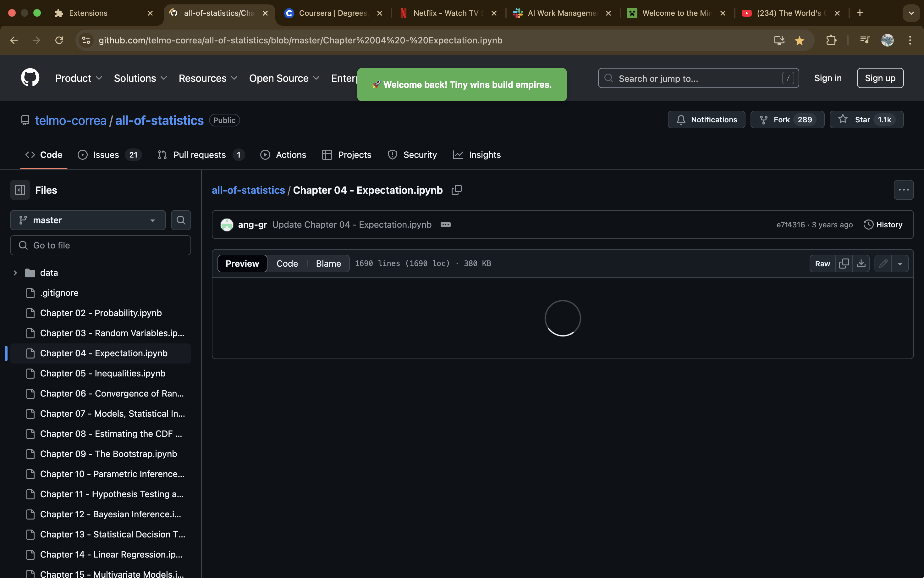Image resolution: width=924 pixels, height=578 pixels.
Task: Switch to Blame view toggle
Action: pos(328,264)
